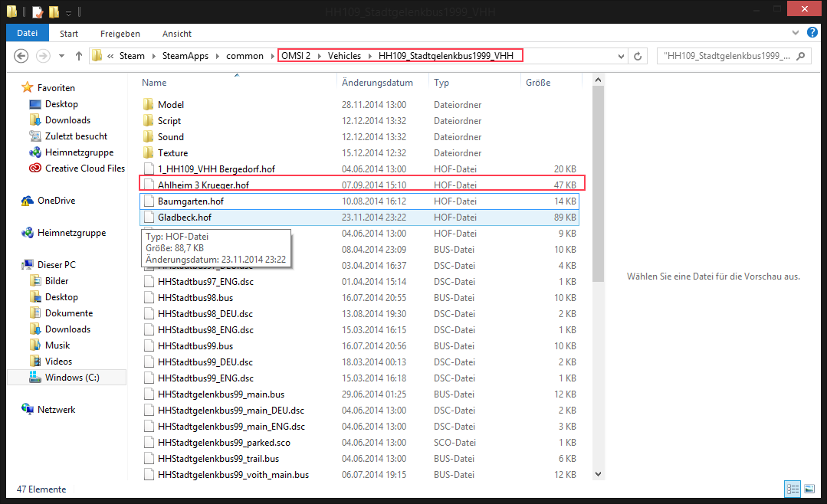827x504 pixels.
Task: Switch to the Ansicht ribbon tab
Action: (x=176, y=34)
